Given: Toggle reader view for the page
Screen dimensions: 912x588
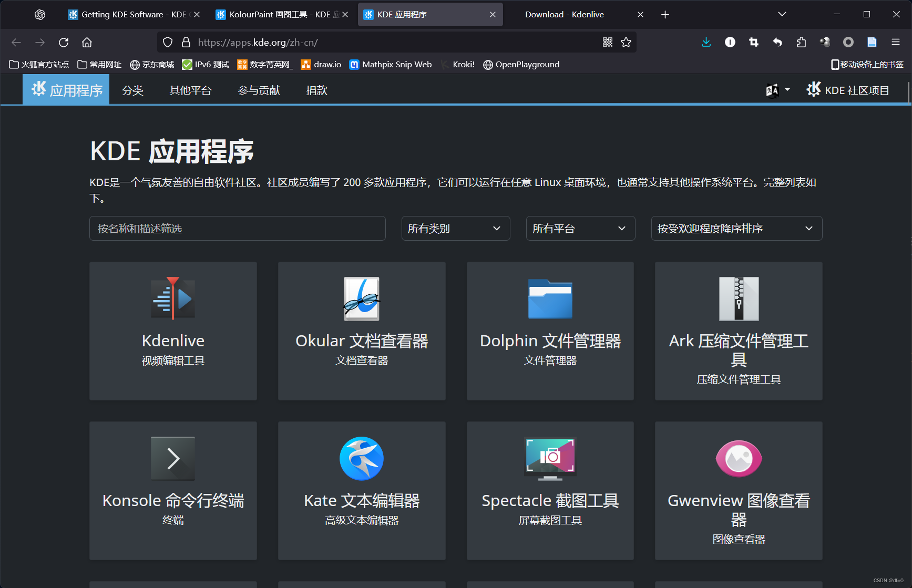Looking at the screenshot, I should tap(872, 42).
